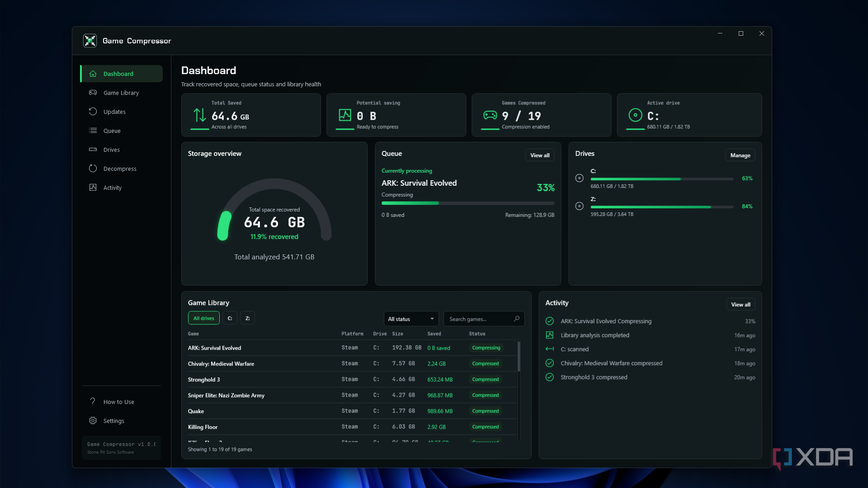This screenshot has height=488, width=868.
Task: Click the Game Compressor app logo icon
Action: point(90,41)
